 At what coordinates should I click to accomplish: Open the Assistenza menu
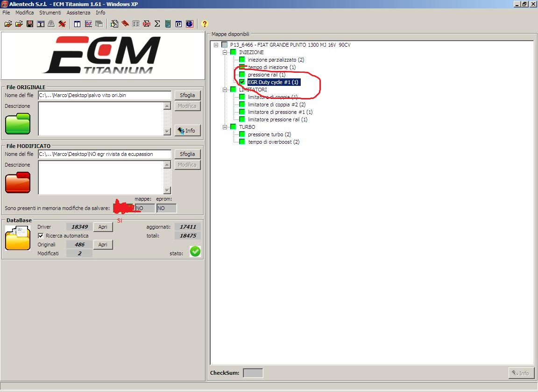pos(78,12)
